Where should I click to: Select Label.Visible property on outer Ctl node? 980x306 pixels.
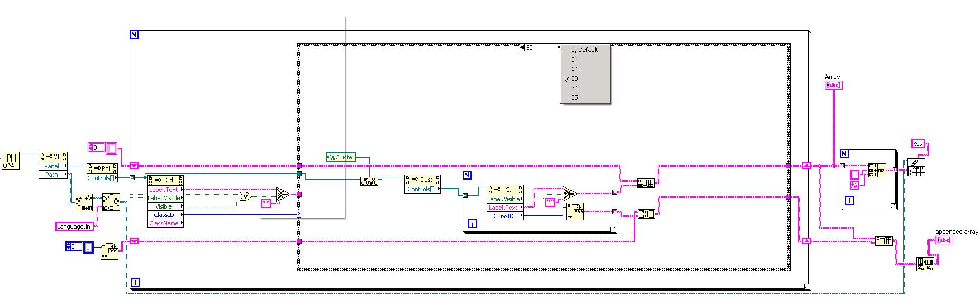165,198
